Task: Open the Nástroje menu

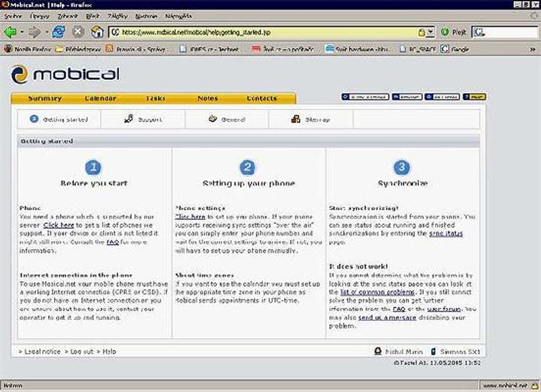Action: (x=146, y=16)
